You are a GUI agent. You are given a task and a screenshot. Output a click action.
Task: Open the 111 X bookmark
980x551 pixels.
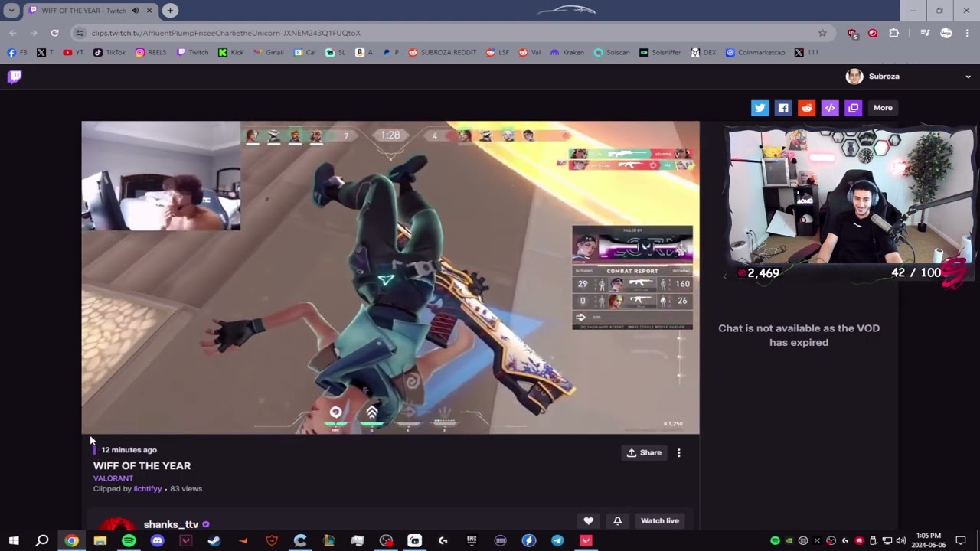(x=806, y=52)
